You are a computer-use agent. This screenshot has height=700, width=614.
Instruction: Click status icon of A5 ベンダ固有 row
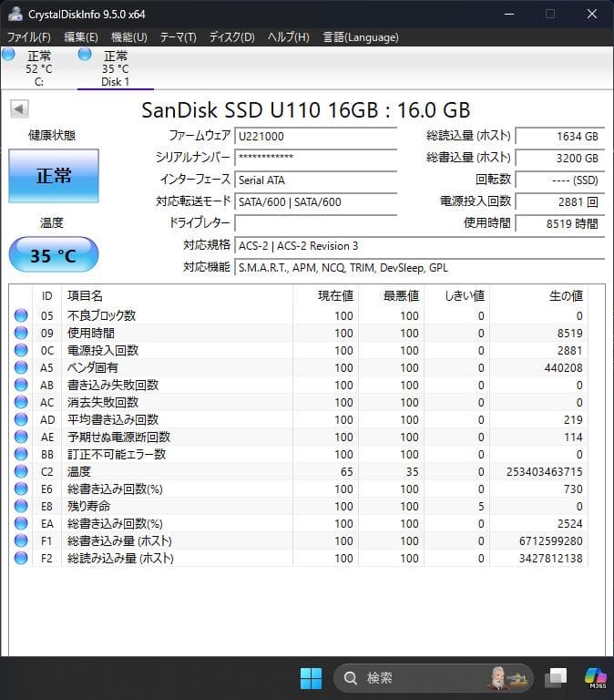(21, 368)
